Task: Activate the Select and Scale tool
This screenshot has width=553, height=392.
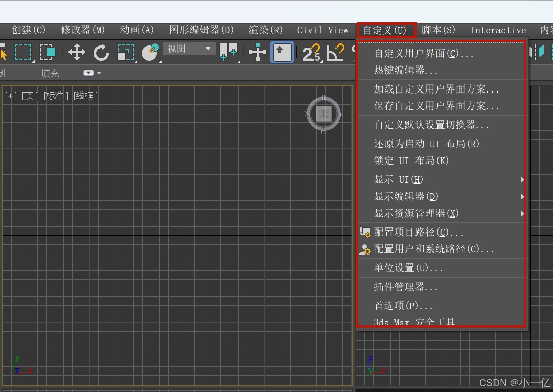Action: tap(126, 53)
